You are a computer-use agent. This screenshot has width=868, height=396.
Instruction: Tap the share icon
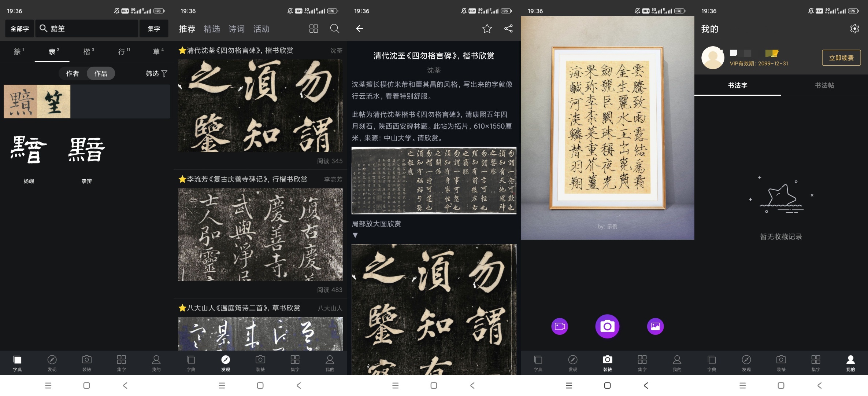pos(508,29)
